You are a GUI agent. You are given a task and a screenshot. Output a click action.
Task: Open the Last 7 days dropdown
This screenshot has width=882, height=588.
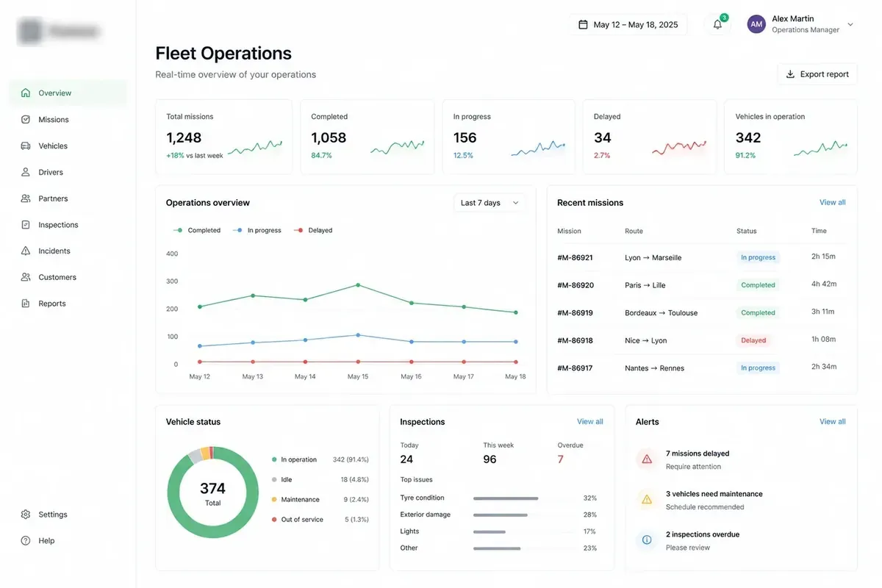point(490,203)
